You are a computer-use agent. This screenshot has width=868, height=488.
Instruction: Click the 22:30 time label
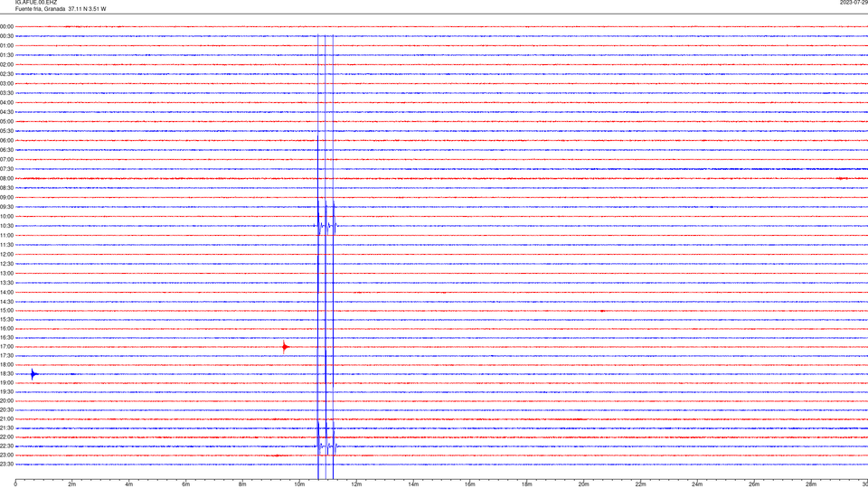(x=6, y=446)
